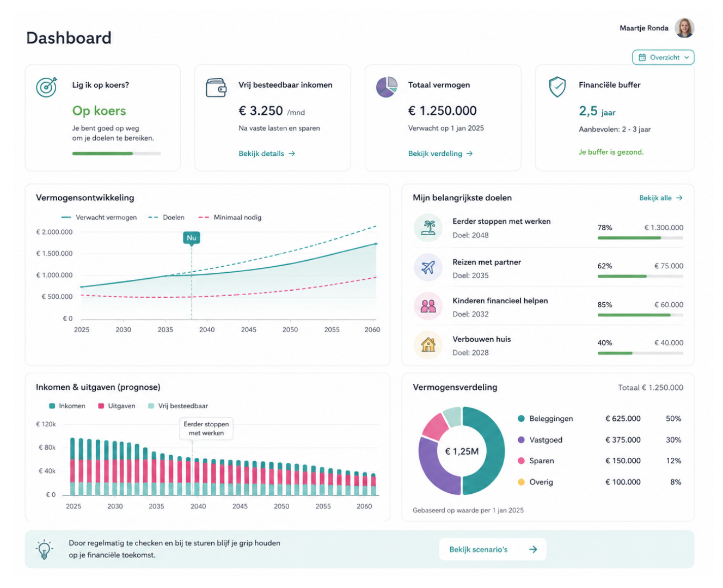Click the Je buffer is gezond message

[x=611, y=152]
